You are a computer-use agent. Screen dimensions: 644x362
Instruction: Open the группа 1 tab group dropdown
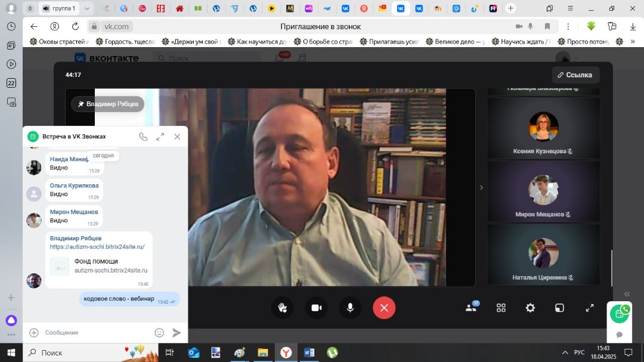point(86,8)
